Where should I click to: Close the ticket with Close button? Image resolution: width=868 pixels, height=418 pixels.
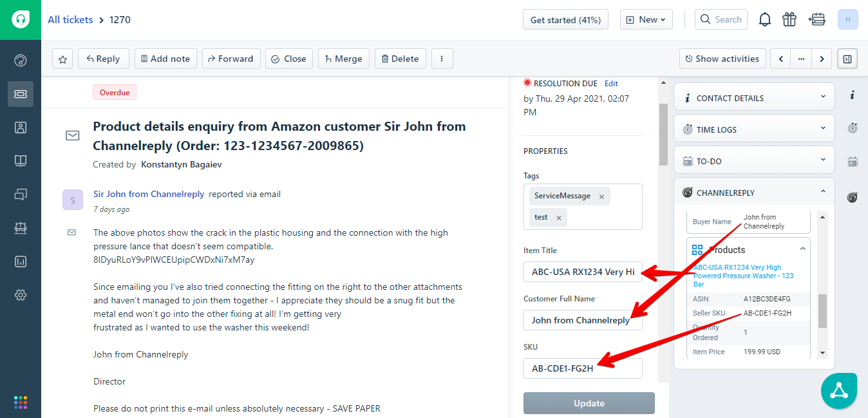pos(288,59)
